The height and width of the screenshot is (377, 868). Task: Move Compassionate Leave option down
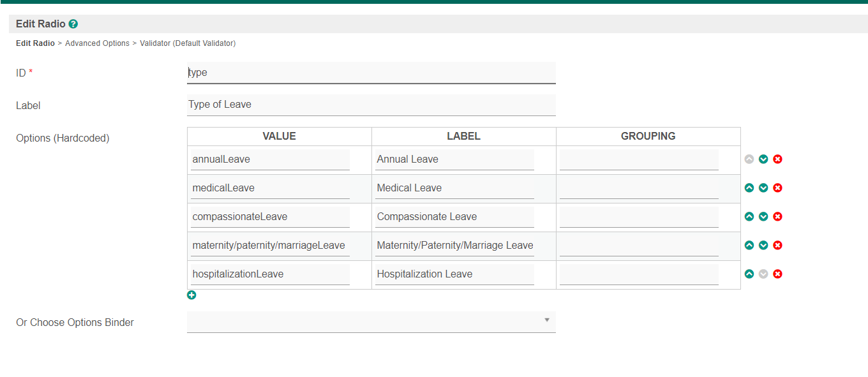(x=763, y=216)
